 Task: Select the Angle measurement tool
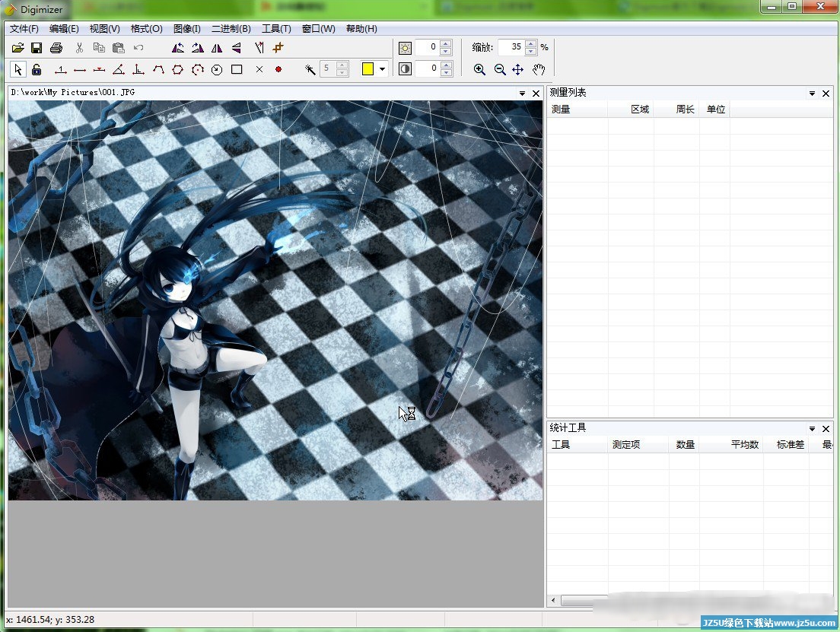[119, 70]
